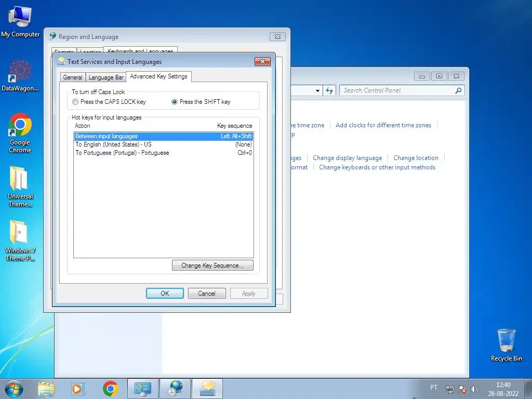Click the taskbar clock and date
532x399 pixels.
(x=503, y=389)
